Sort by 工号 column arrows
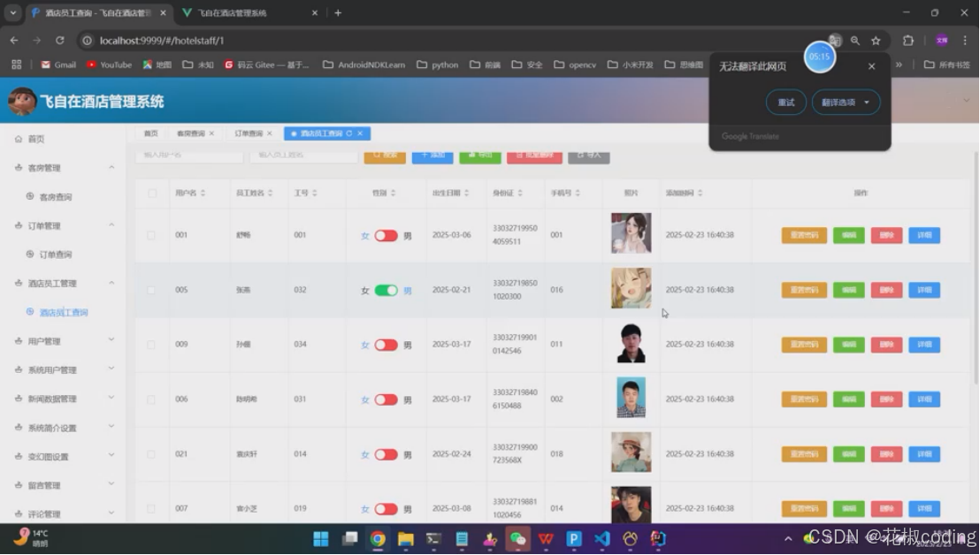Screen dimensions: 980x555 point(314,194)
